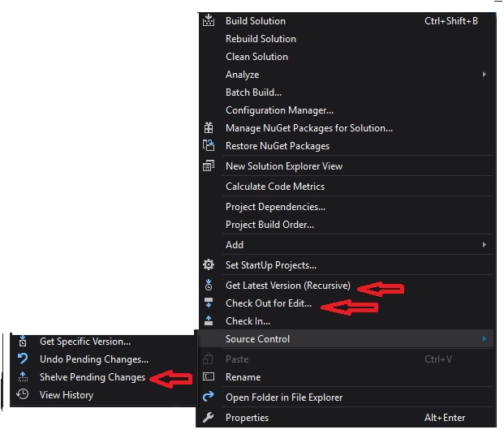The image size is (504, 434).
Task: Choose Manage NuGet Packages for Solution
Action: coord(347,128)
